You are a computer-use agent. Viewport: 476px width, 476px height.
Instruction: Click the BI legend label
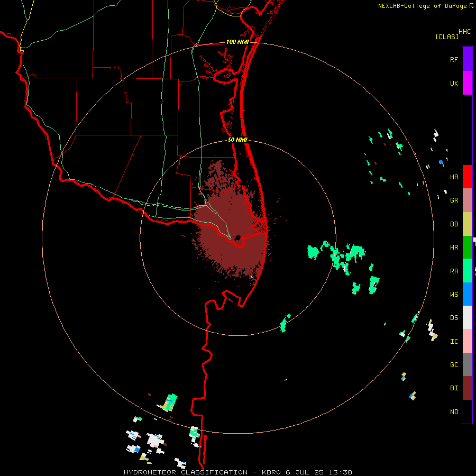click(454, 388)
